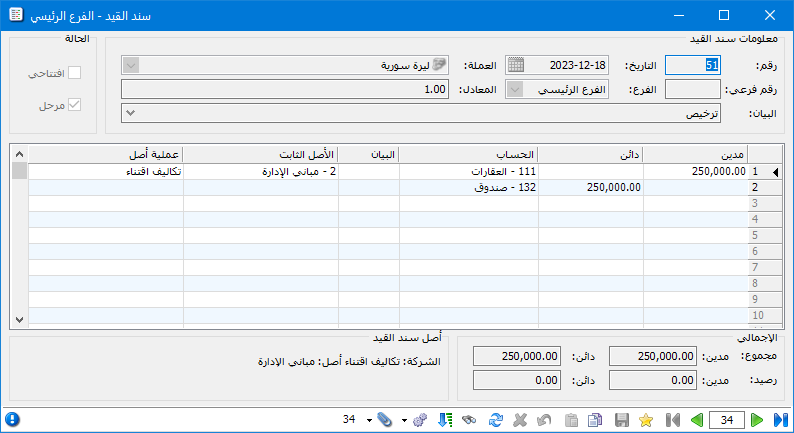794x433 pixels.
Task: Click the floppy disk save icon
Action: (622, 420)
